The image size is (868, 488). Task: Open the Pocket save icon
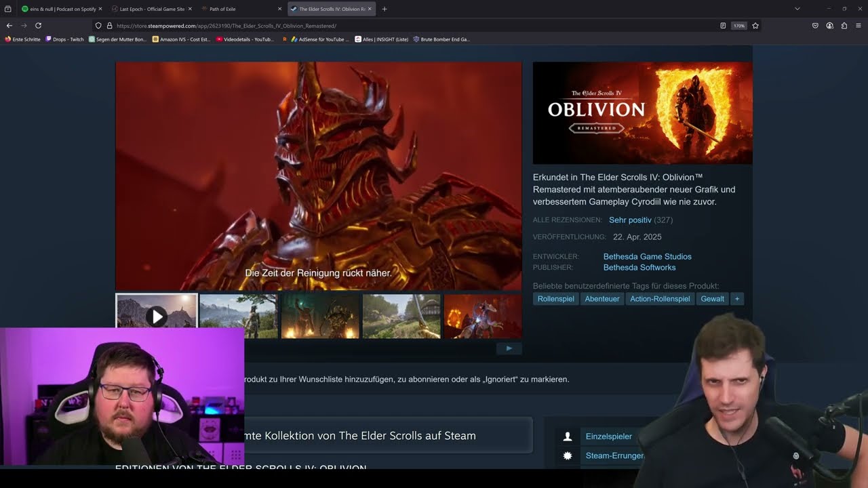815,26
